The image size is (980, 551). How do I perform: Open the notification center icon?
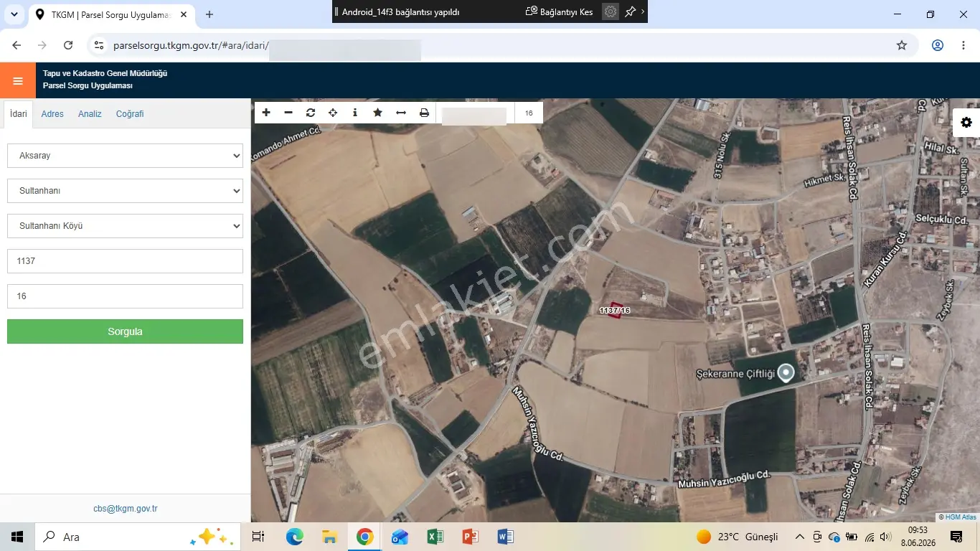click(956, 537)
